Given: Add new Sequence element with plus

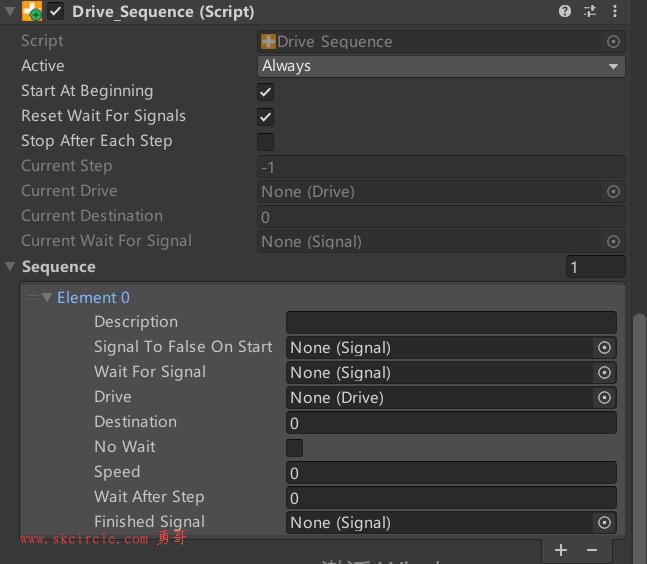Looking at the screenshot, I should 561,550.
